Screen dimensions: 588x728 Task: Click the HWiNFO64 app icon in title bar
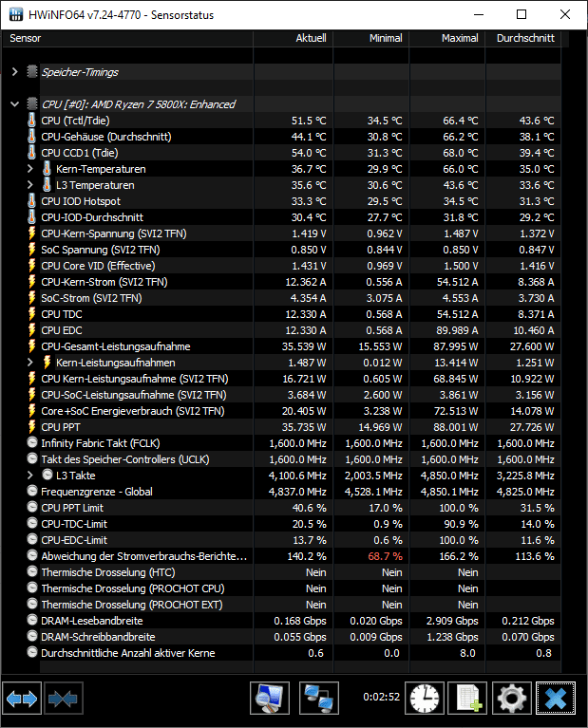click(16, 14)
